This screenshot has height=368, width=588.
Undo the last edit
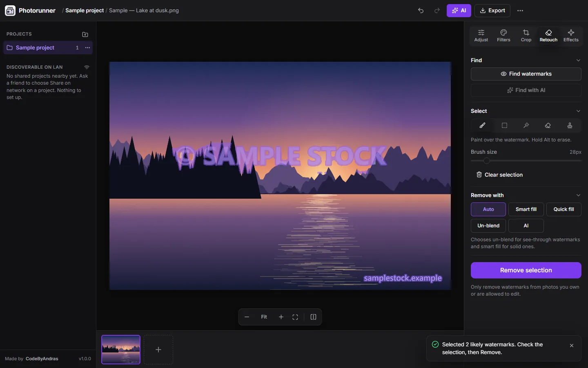pyautogui.click(x=421, y=11)
